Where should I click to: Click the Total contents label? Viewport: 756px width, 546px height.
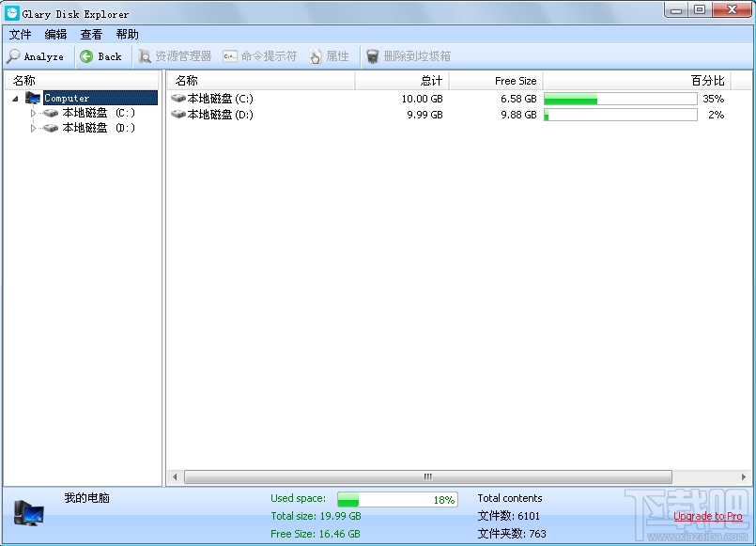(510, 498)
